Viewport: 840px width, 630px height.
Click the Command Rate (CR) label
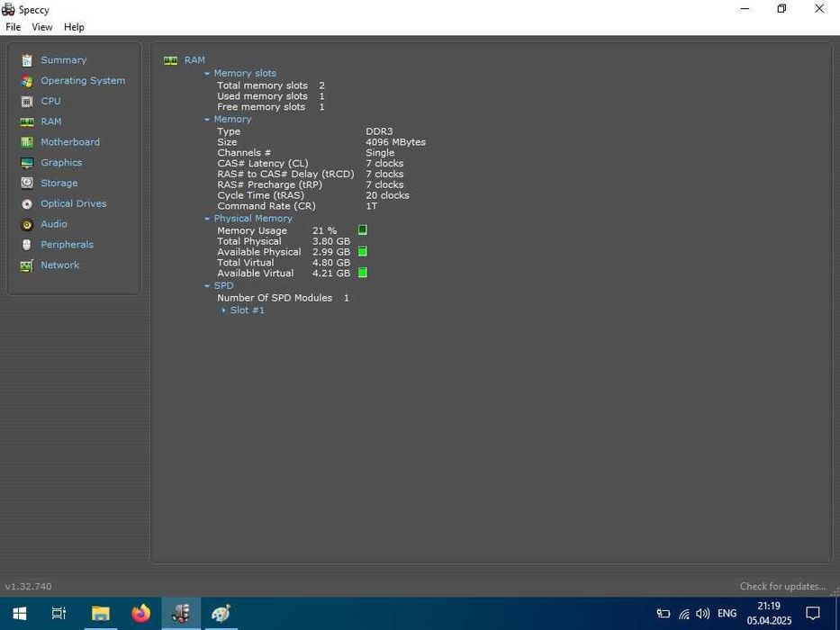(266, 206)
